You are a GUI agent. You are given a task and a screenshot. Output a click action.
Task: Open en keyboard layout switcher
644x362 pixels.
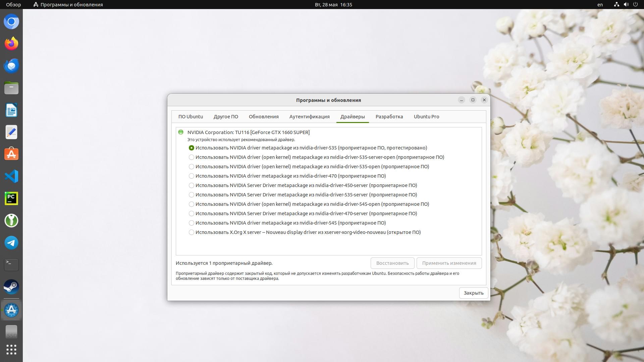[x=600, y=5]
